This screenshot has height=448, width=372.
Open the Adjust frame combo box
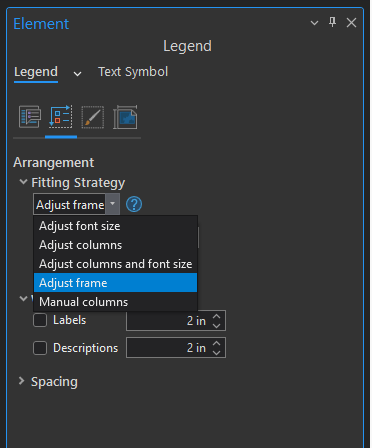tap(76, 204)
